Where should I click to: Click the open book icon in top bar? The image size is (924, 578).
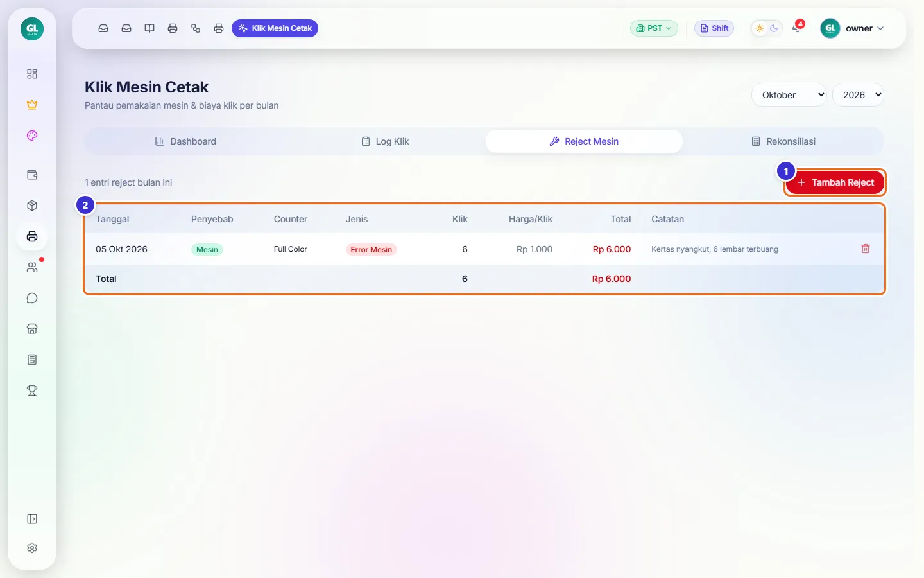150,28
